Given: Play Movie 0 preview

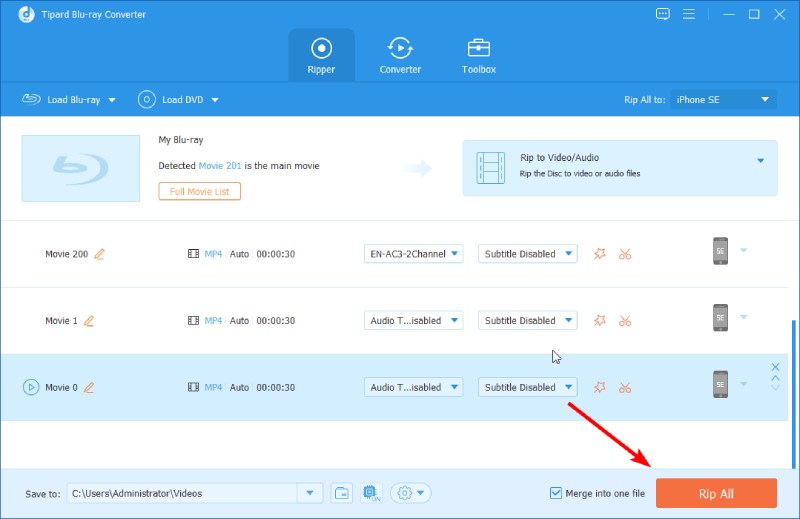Looking at the screenshot, I should (31, 387).
